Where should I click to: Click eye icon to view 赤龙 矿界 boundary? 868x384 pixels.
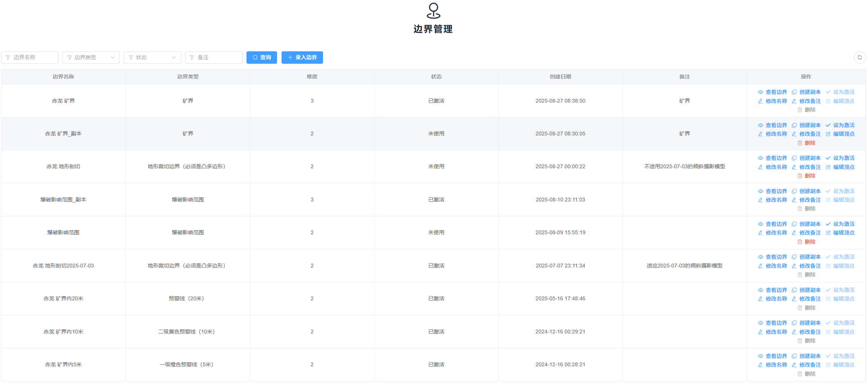760,92
